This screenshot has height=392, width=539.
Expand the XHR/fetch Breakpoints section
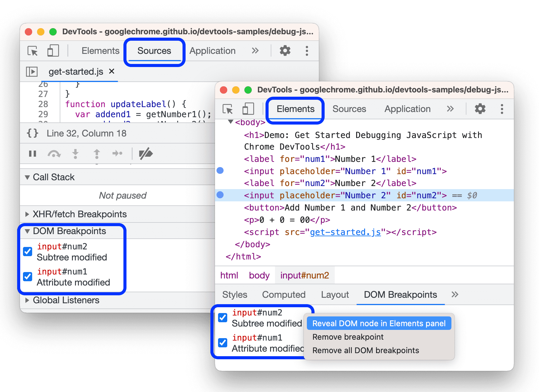(x=27, y=214)
